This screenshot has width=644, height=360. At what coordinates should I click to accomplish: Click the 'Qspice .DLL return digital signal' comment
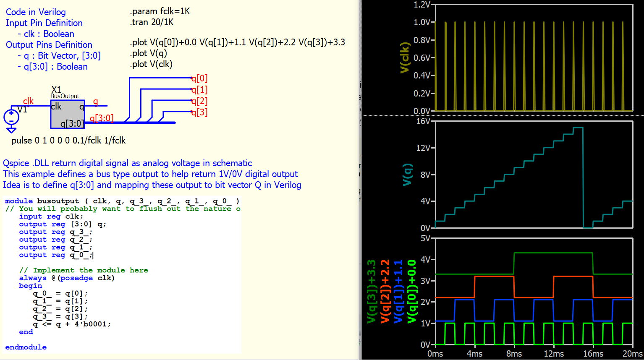click(128, 163)
